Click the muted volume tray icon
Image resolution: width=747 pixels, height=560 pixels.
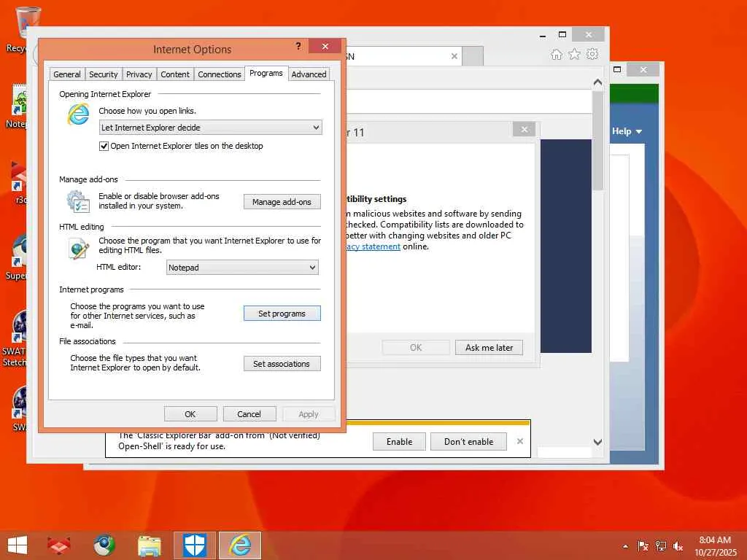coord(678,546)
